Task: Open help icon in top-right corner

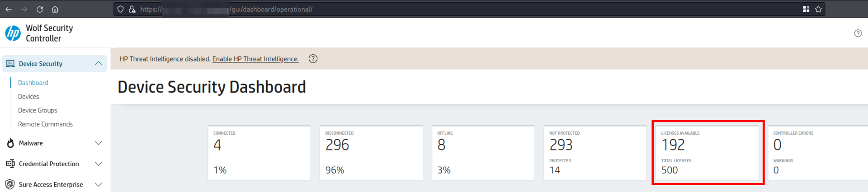Action: click(858, 33)
